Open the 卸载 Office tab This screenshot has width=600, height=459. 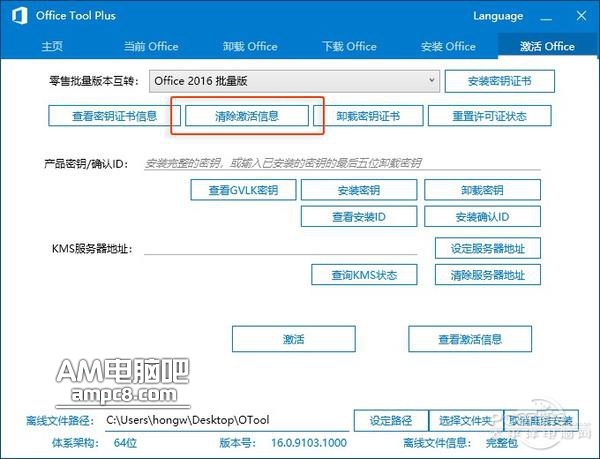[250, 46]
